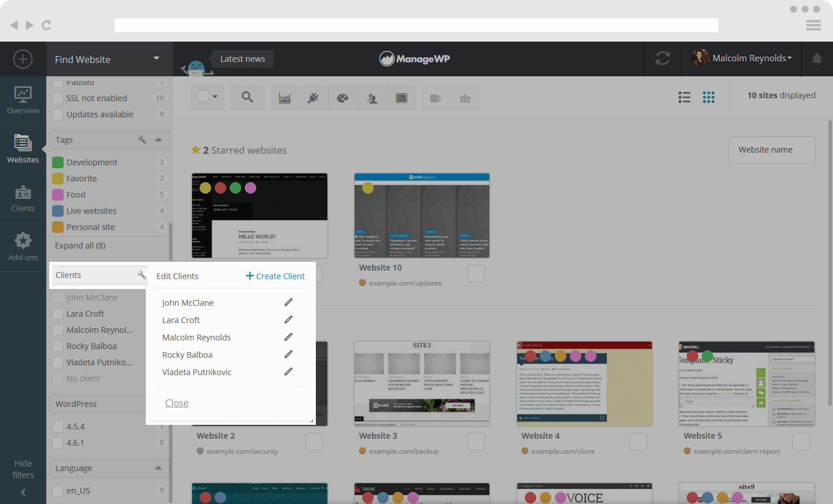Select the Website 10 checkbox

coord(476,273)
